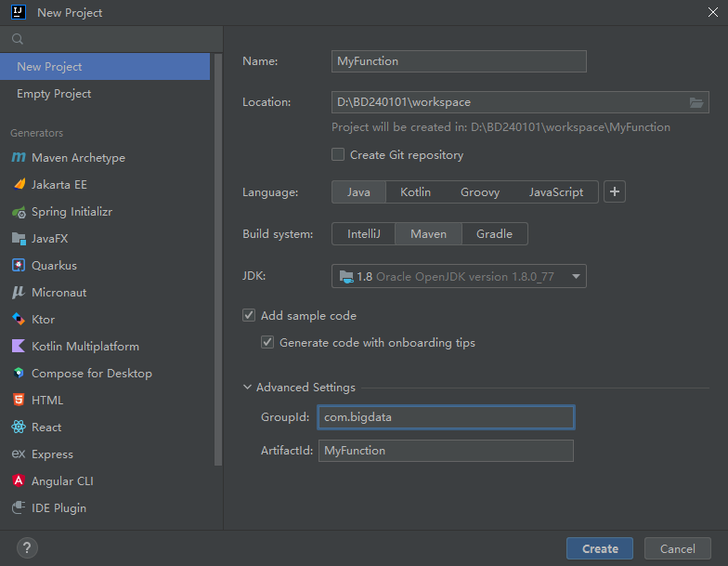Click the Angular CLI icon
The height and width of the screenshot is (566, 728).
click(x=19, y=480)
